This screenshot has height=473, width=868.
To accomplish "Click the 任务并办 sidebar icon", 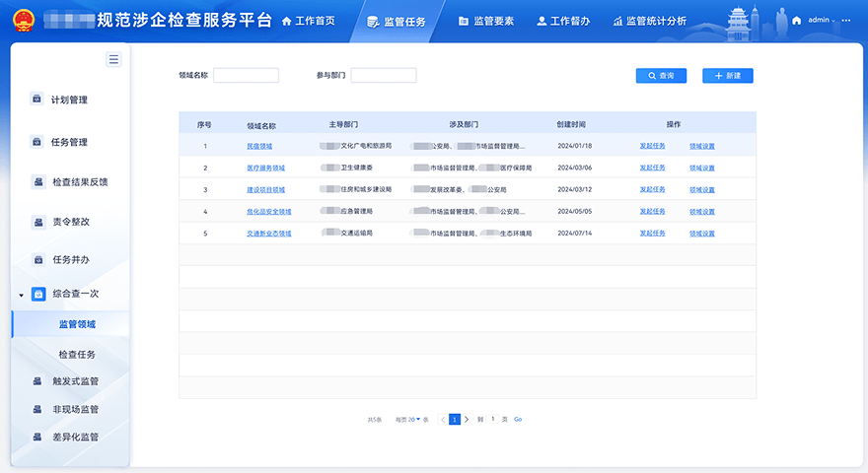I will (38, 259).
